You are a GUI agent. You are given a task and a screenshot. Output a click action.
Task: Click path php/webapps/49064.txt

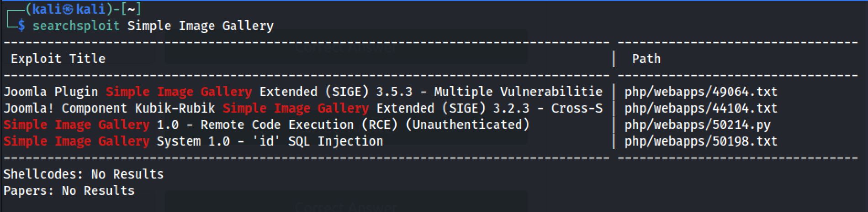click(x=701, y=92)
